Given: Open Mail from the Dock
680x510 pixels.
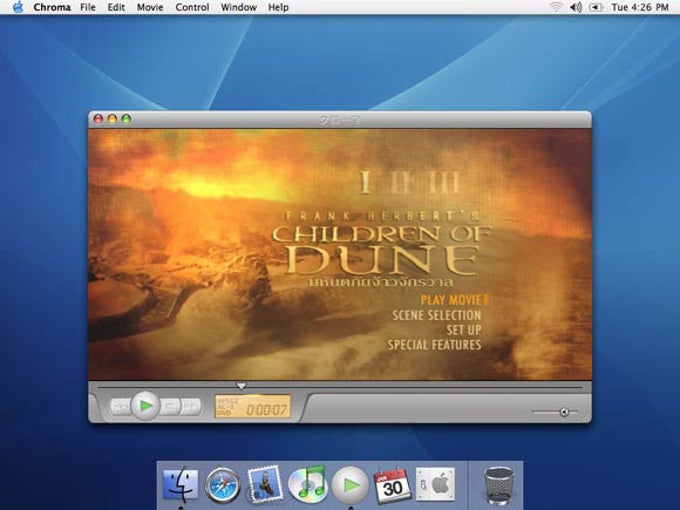Looking at the screenshot, I should click(265, 484).
